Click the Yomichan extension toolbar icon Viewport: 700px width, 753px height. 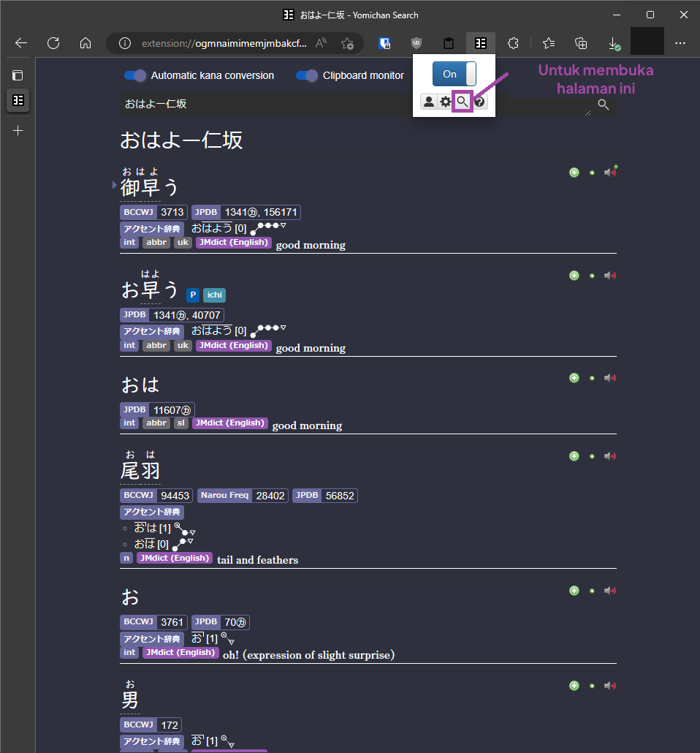click(480, 43)
